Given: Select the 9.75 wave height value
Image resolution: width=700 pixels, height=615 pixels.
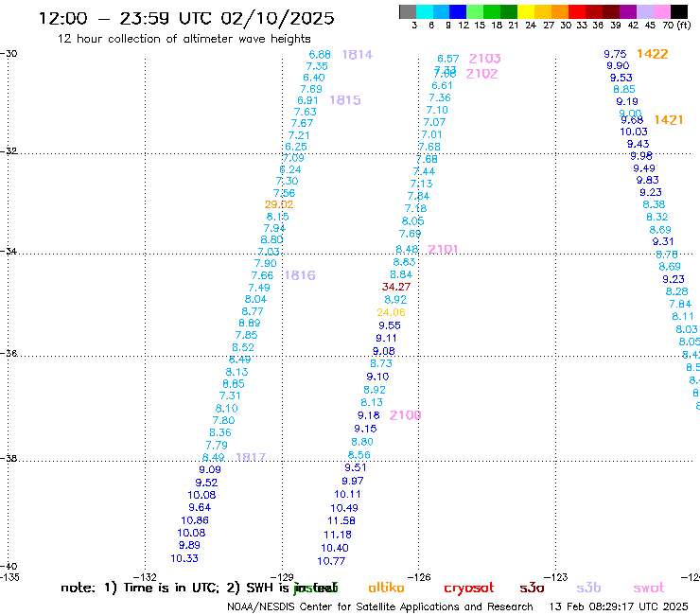Looking at the screenshot, I should click(615, 54).
